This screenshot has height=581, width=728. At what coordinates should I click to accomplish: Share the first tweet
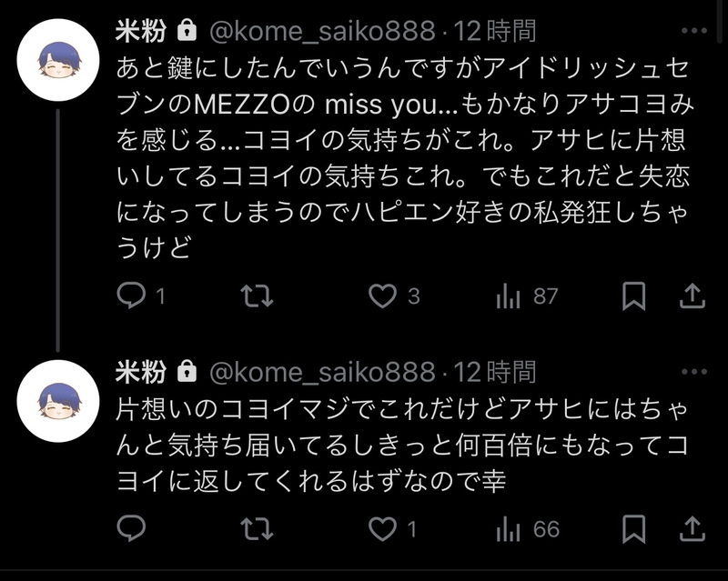pyautogui.click(x=692, y=296)
